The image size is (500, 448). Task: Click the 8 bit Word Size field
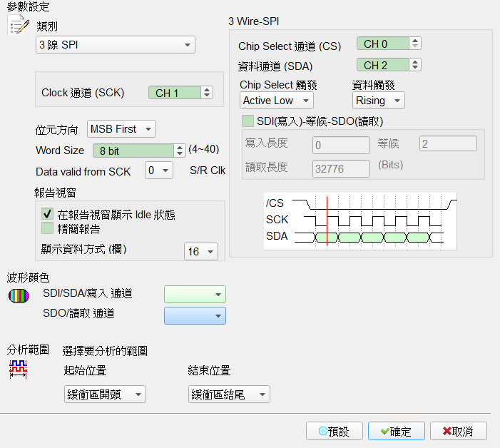coord(133,151)
